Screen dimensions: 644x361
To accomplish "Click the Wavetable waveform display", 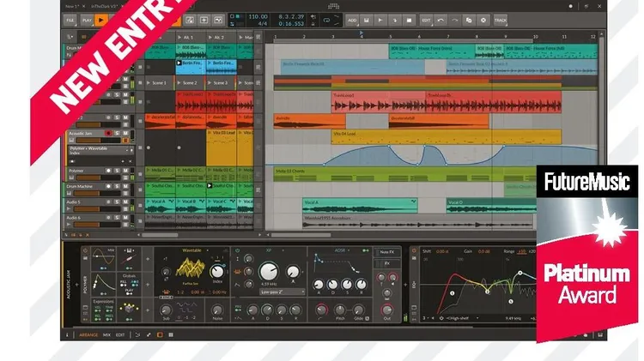I will pos(190,268).
